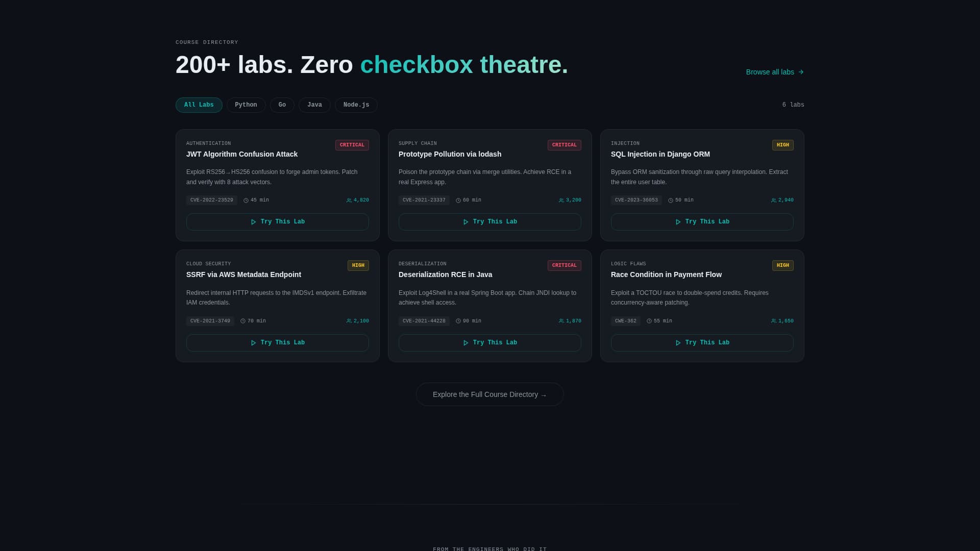Image resolution: width=980 pixels, height=551 pixels.
Task: Click CVE-2023-36053 tag
Action: [636, 201]
